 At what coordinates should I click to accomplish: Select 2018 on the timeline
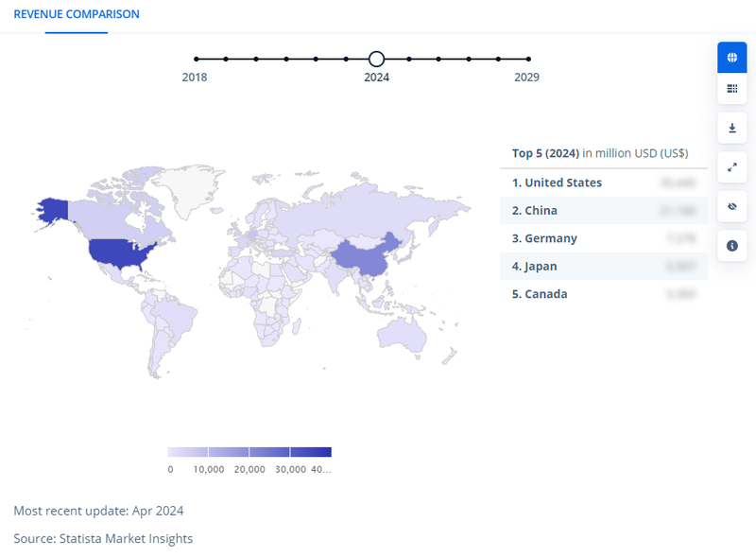coord(196,60)
